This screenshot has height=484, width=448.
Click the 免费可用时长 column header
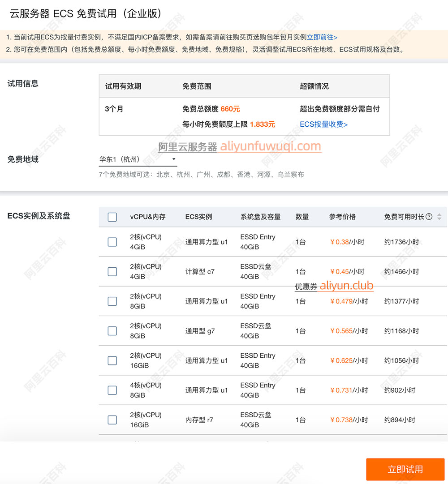point(404,217)
